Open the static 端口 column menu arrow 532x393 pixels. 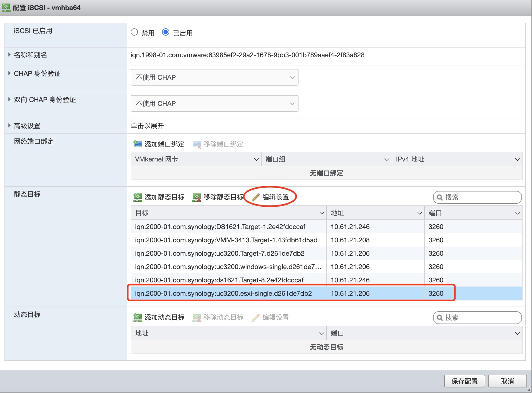517,213
